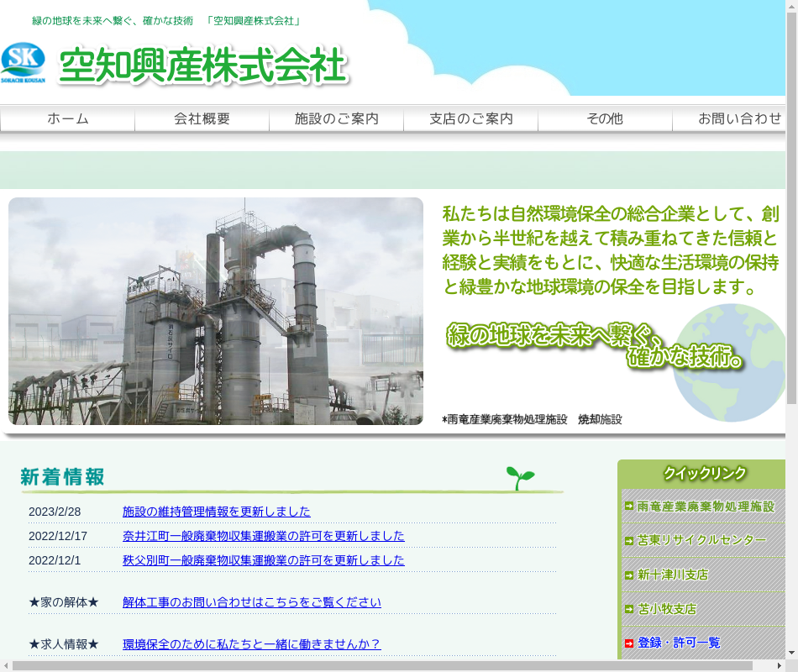Click the green sprout icon in 新着情報
The width and height of the screenshot is (798, 672).
pyautogui.click(x=520, y=478)
